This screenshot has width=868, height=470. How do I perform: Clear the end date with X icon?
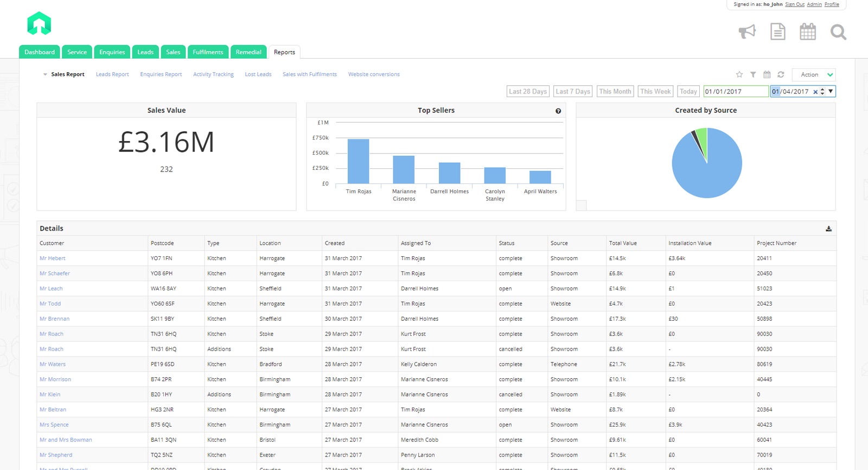[815, 92]
